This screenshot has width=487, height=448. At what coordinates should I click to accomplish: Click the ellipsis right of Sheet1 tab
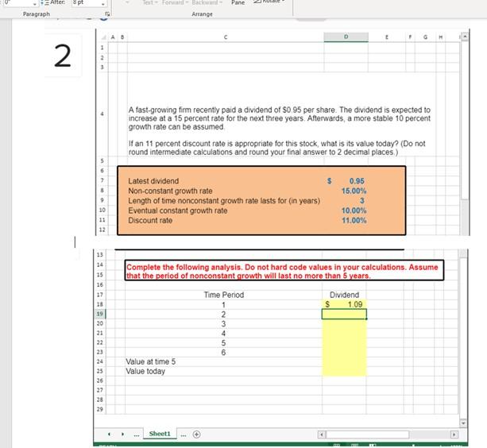coord(184,434)
